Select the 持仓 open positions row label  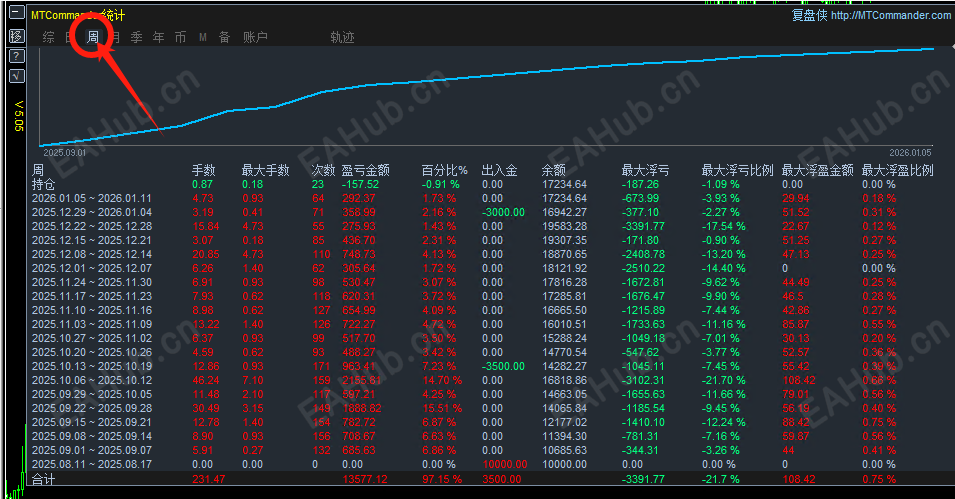pos(43,184)
